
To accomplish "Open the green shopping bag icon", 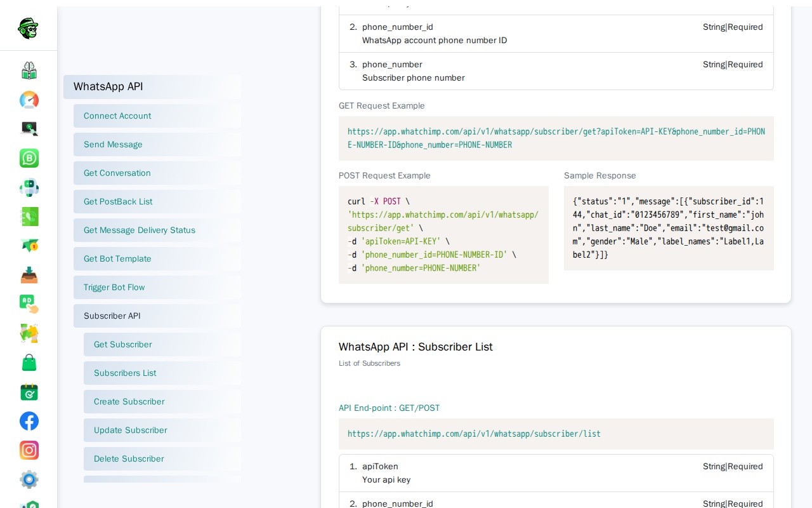I will pos(29,363).
